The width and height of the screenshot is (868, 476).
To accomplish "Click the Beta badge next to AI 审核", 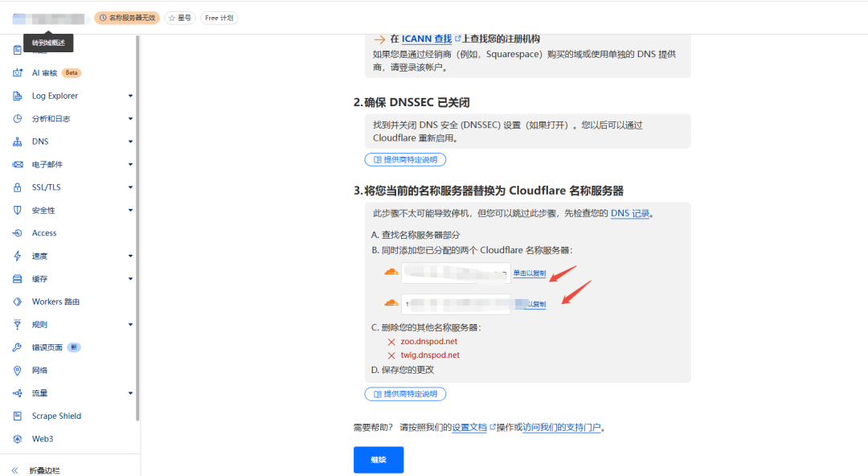I will (72, 72).
